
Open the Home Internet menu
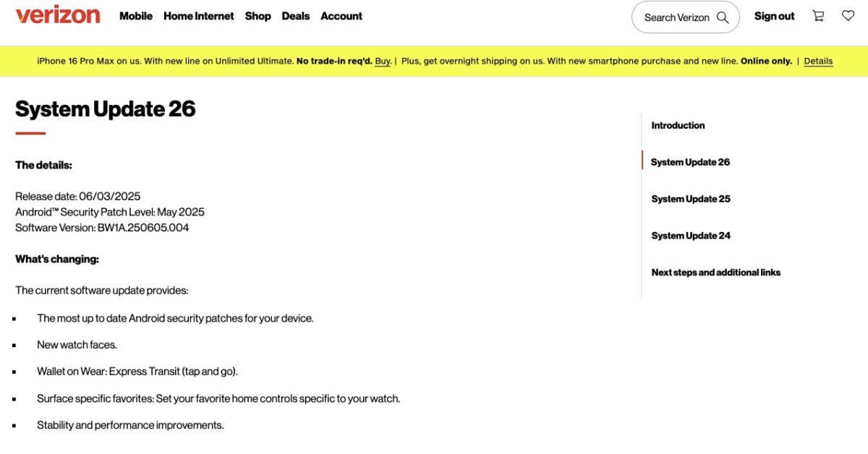tap(199, 16)
